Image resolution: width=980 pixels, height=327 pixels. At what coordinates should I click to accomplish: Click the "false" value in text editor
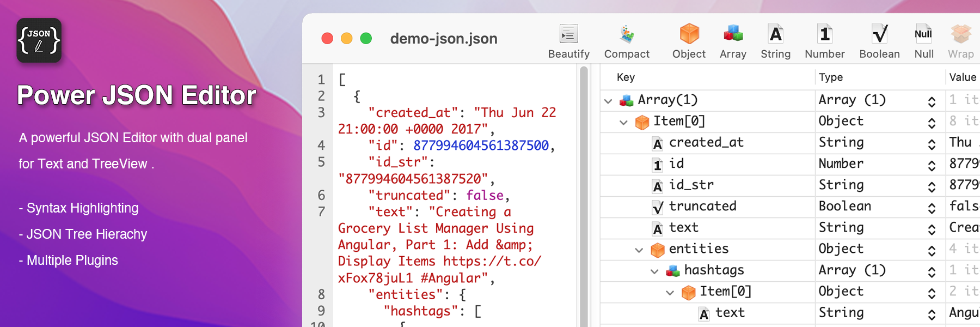pyautogui.click(x=485, y=195)
